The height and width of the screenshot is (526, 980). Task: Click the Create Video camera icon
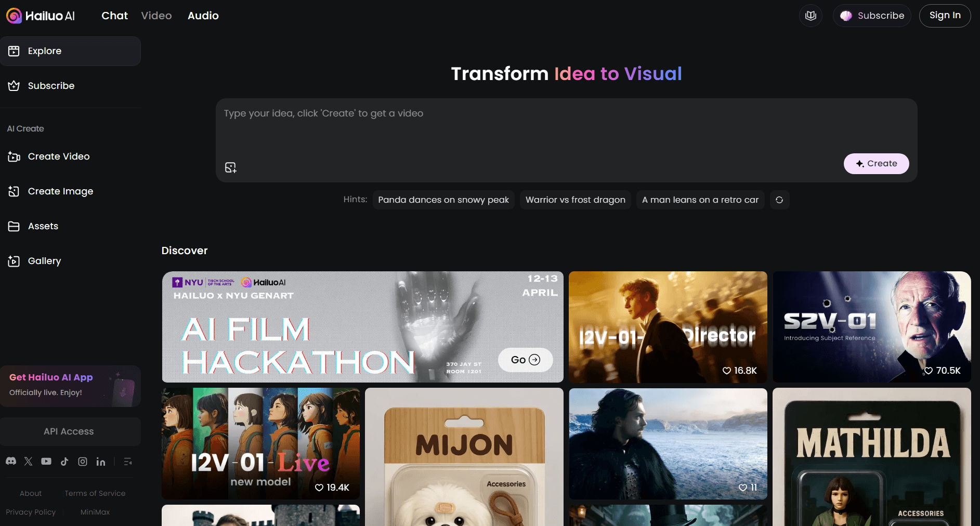click(14, 156)
